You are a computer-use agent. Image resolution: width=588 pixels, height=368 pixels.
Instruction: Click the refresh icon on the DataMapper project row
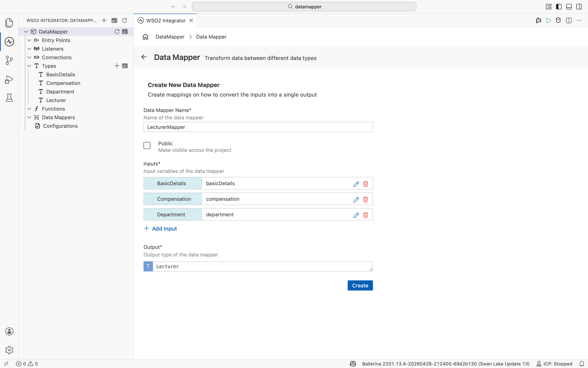117,32
